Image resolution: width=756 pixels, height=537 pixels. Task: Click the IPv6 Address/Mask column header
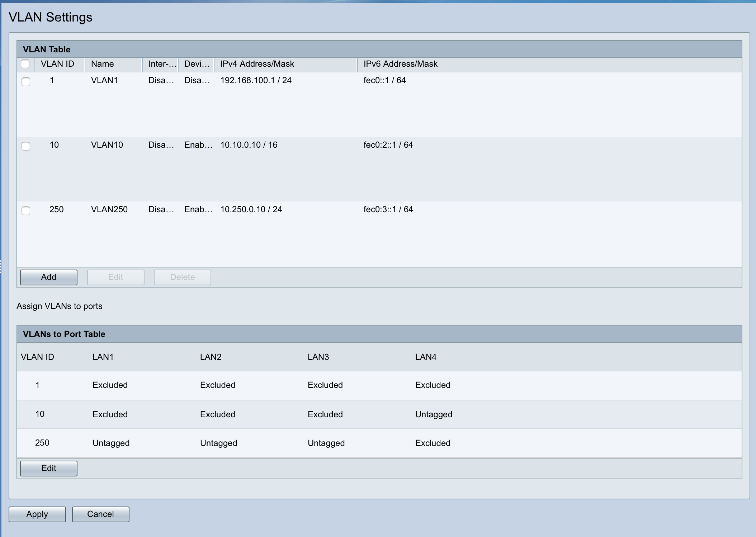click(x=400, y=64)
